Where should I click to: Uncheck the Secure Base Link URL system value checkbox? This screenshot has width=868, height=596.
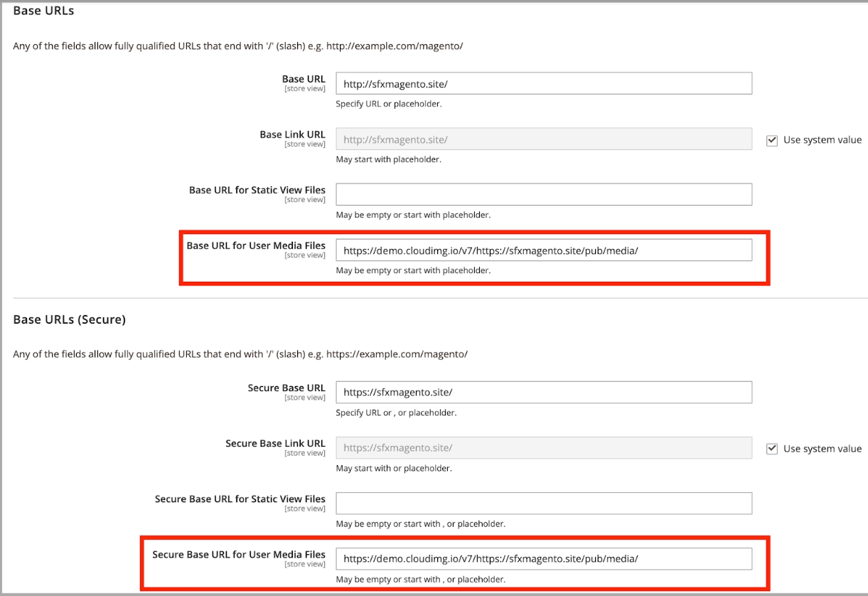point(771,449)
